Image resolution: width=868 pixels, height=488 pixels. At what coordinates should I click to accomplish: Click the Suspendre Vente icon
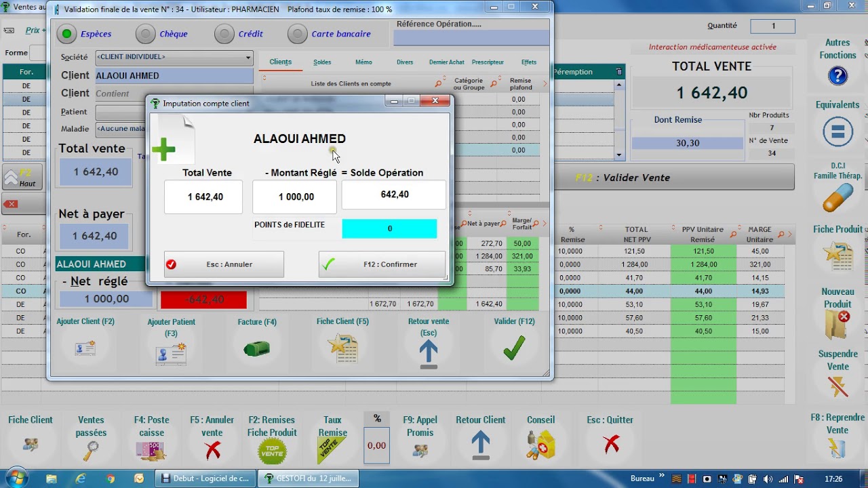click(838, 386)
